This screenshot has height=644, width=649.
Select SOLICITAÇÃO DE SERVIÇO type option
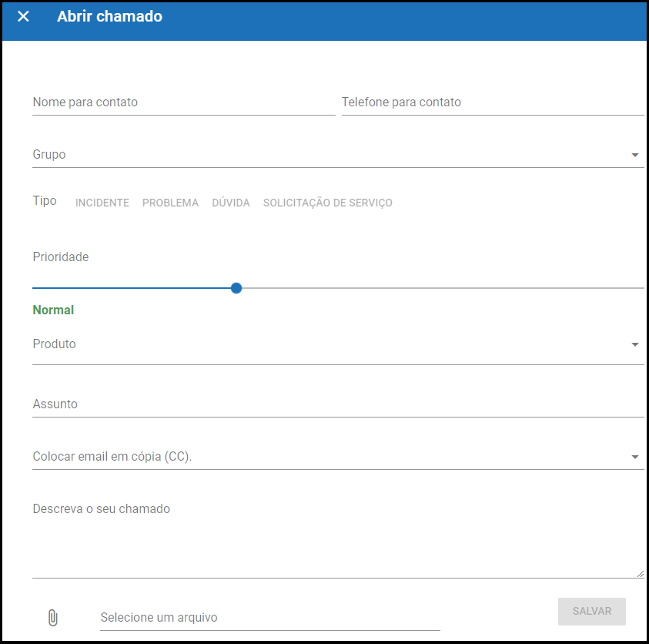(x=328, y=203)
